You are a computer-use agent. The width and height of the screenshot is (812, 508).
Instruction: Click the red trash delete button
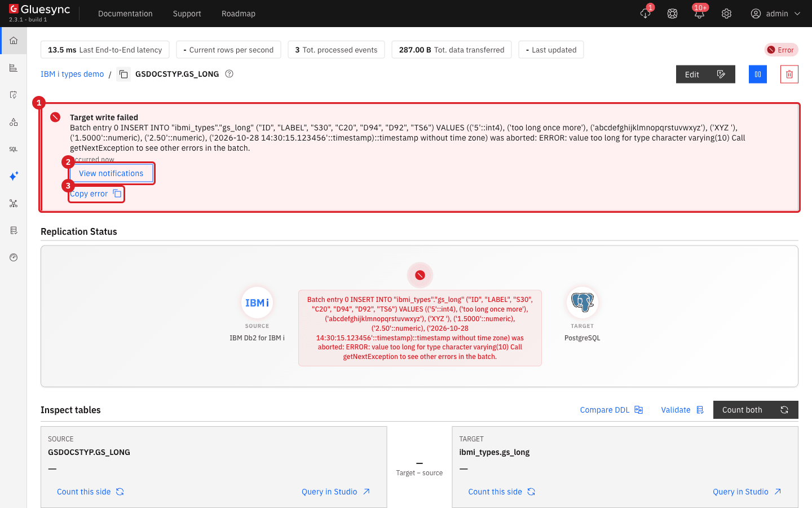789,74
